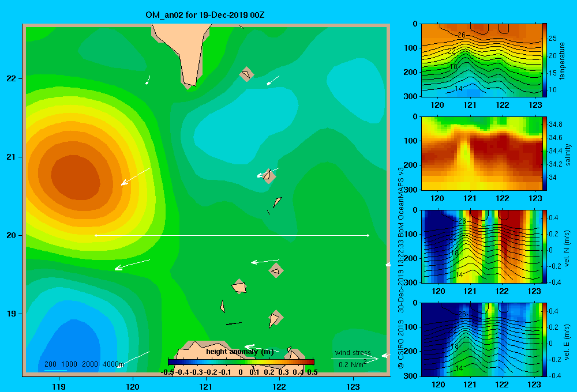Click the "© CSIRO 2019" copyright text
The width and height of the screenshot is (577, 392).
(401, 344)
